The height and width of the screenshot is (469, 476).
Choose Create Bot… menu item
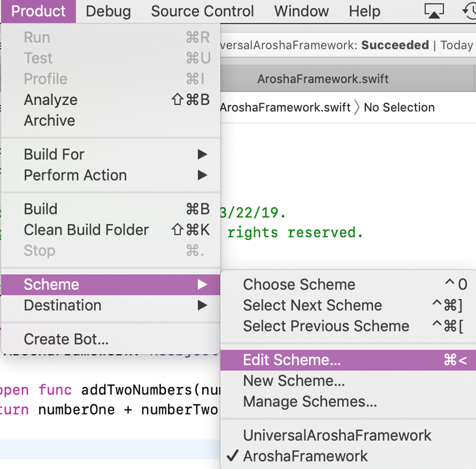[111, 339]
